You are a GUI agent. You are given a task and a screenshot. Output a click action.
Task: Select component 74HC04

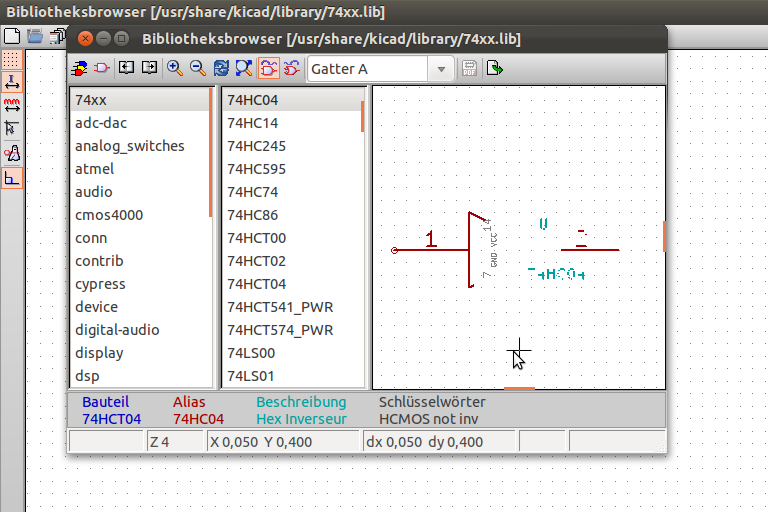point(292,100)
